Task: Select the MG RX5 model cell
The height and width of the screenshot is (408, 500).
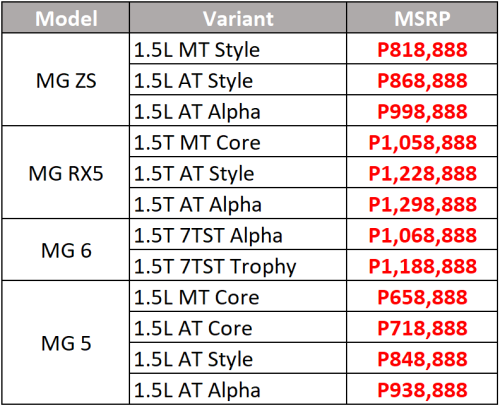Action: tap(66, 173)
